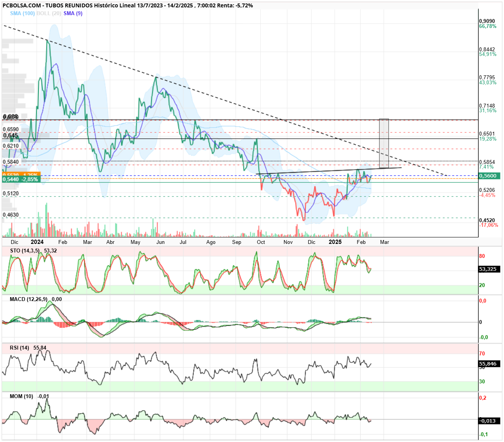Click the -0,013 momentum value tag
Image resolution: width=504 pixels, height=442 pixels.
[x=490, y=421]
